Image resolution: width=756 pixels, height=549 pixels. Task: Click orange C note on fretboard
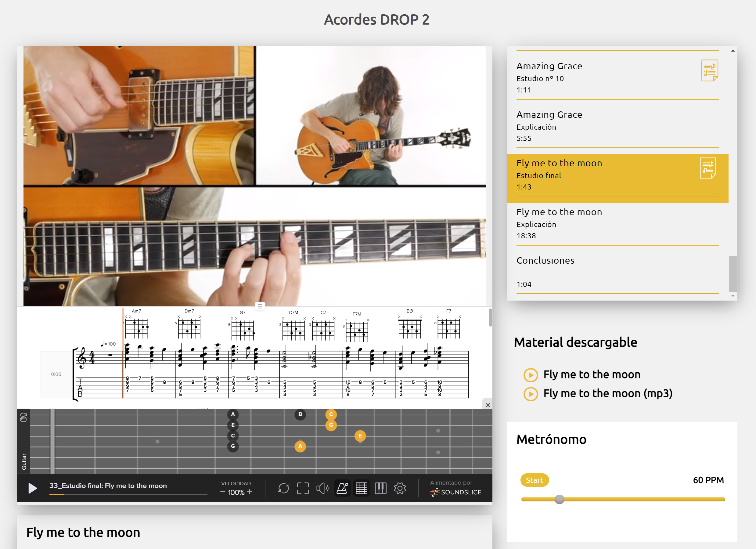pos(331,414)
